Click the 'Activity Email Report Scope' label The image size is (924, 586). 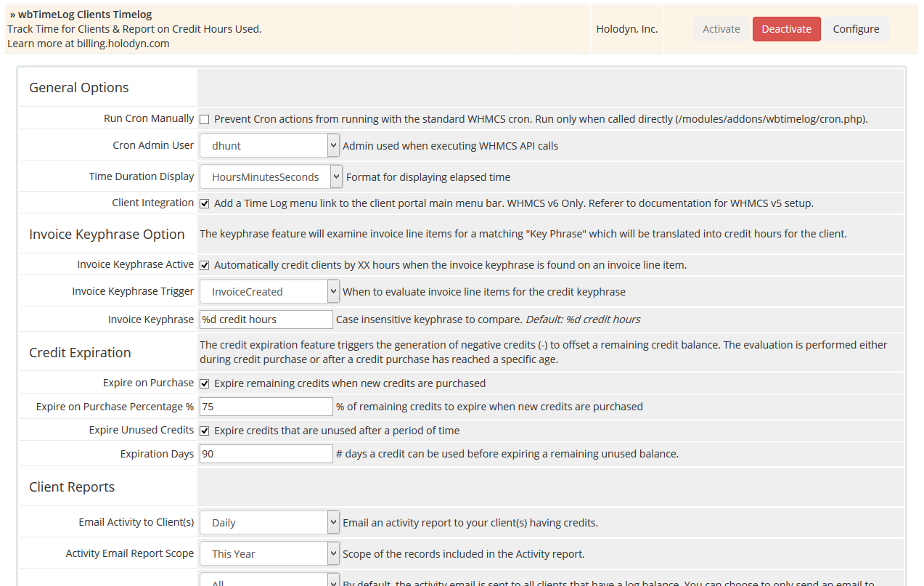click(x=130, y=553)
